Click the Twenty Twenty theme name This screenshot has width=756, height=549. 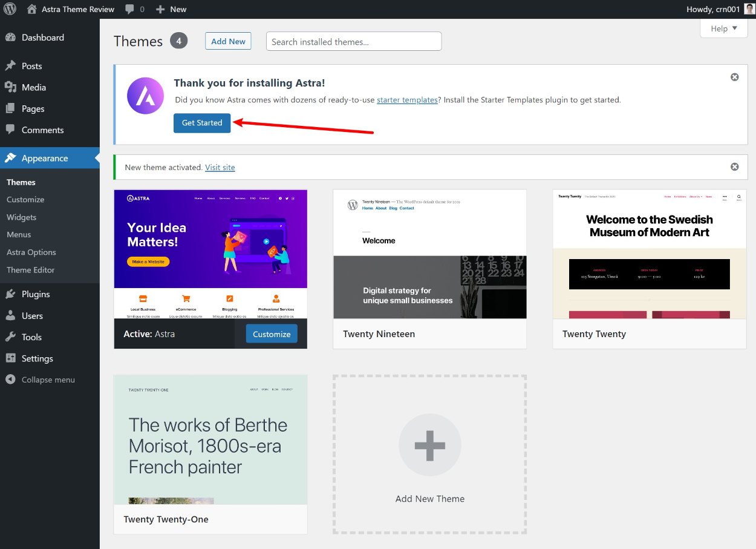(x=594, y=334)
